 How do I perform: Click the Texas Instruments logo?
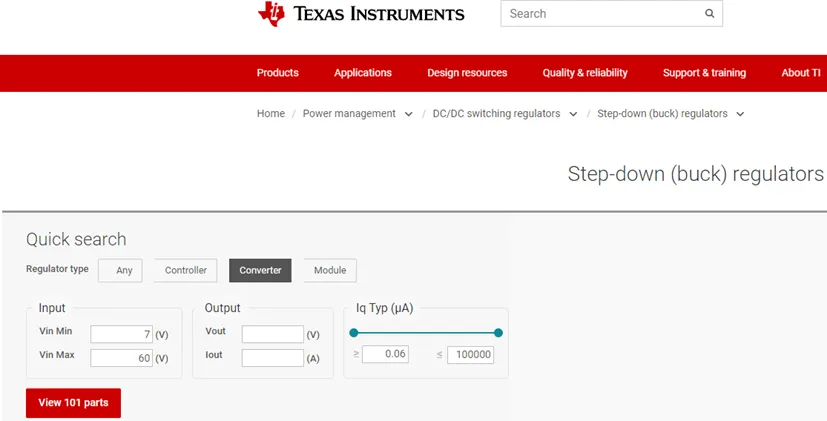click(x=361, y=14)
